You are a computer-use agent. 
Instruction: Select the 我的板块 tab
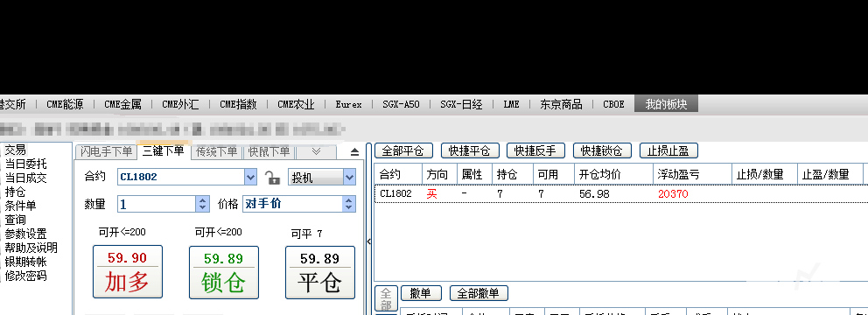pyautogui.click(x=666, y=104)
